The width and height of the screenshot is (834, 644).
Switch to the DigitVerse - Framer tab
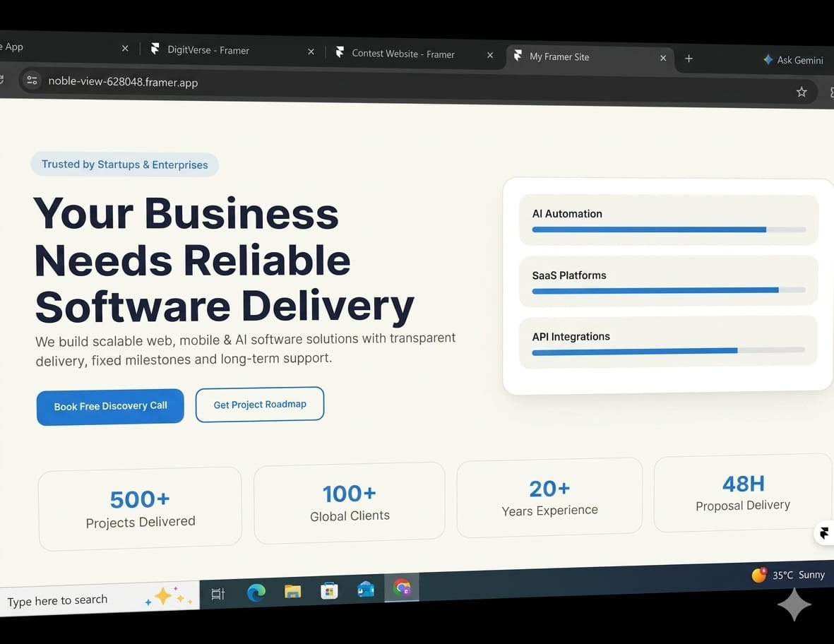point(229,50)
